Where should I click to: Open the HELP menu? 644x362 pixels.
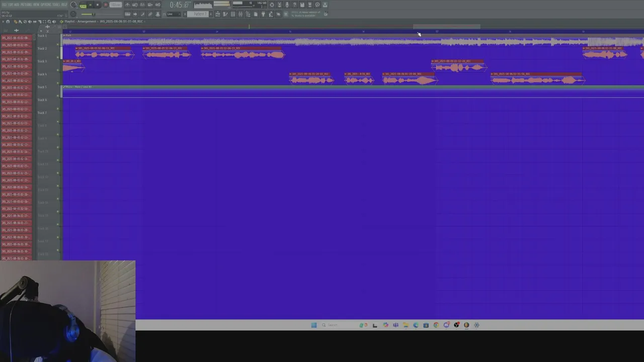pos(64,5)
